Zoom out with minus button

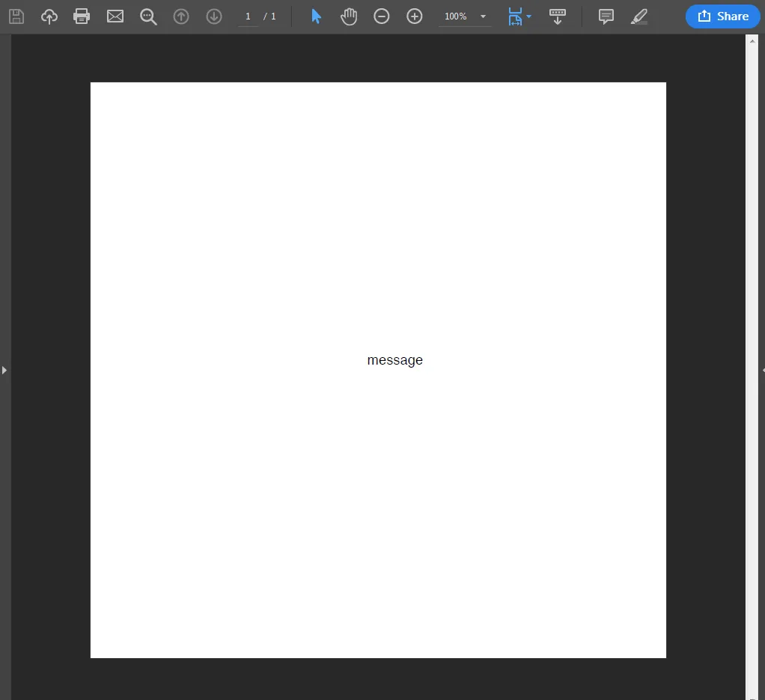coord(382,16)
